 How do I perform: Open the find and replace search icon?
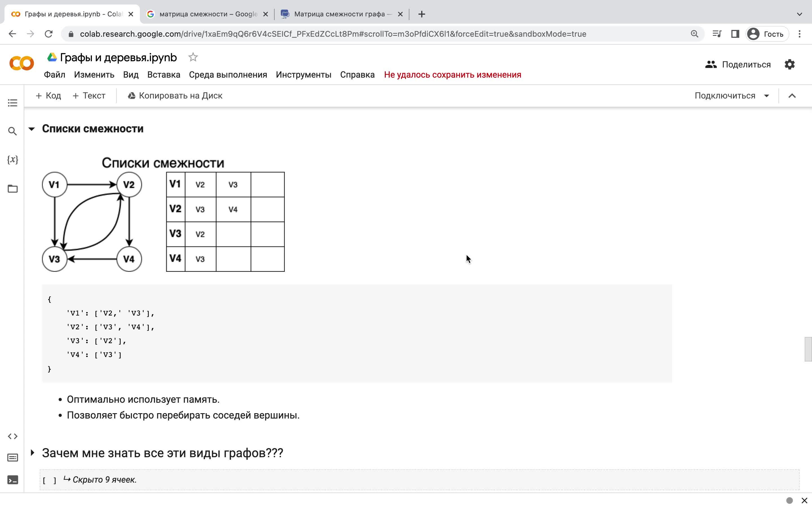(12, 131)
